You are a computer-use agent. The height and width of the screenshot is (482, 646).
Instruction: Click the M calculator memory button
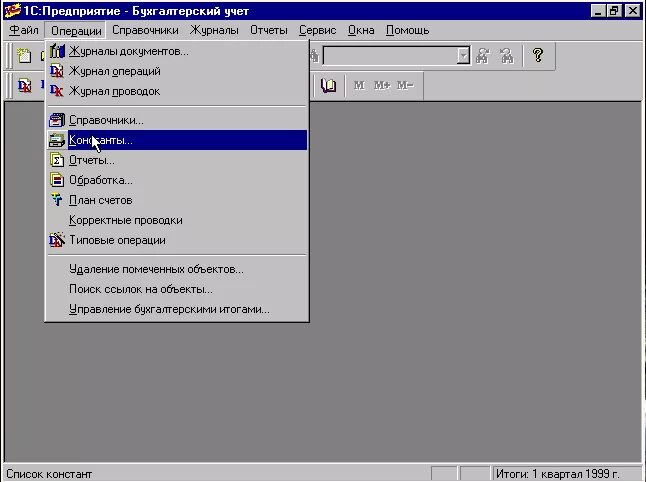(359, 85)
